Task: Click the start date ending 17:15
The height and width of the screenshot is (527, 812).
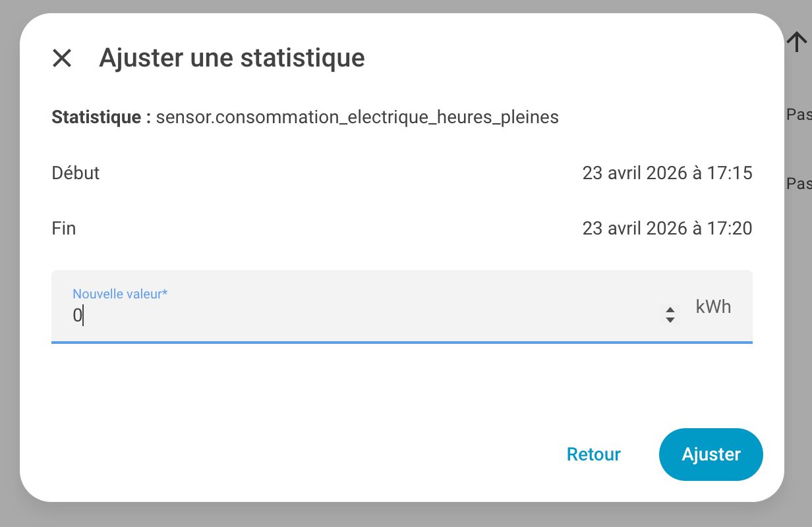Action: 667,173
